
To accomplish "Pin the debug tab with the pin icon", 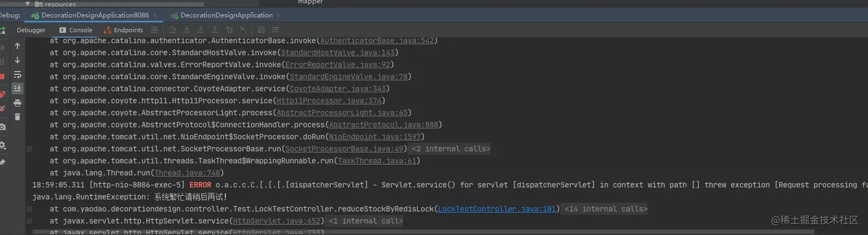I will pyautogui.click(x=2, y=162).
